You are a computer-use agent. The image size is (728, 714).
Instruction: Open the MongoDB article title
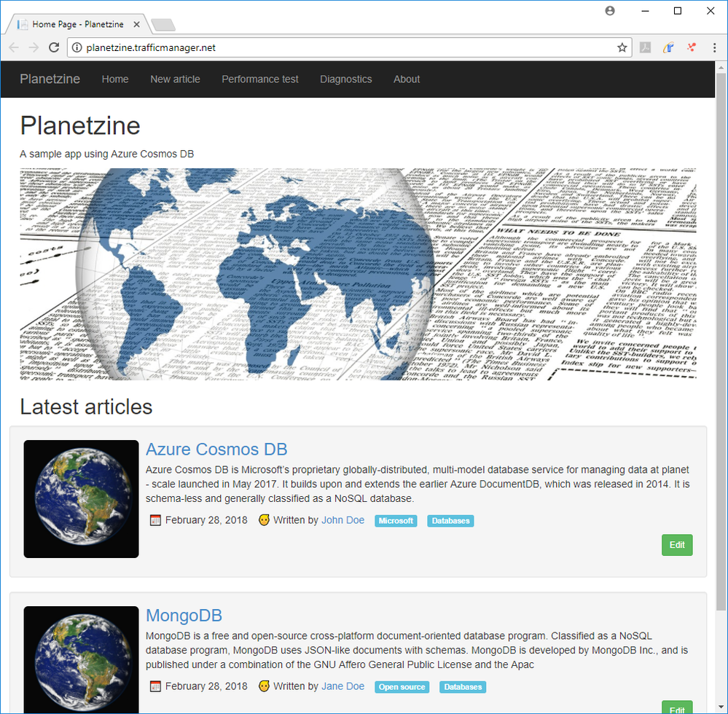pyautogui.click(x=184, y=616)
